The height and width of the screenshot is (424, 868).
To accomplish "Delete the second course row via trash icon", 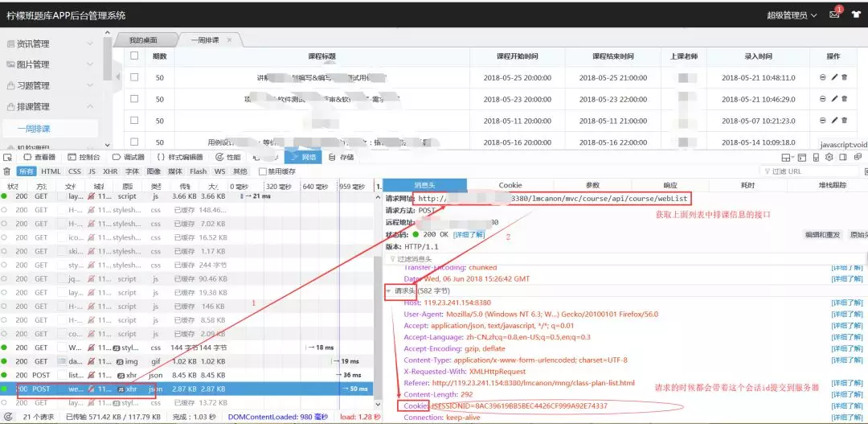I will tap(844, 99).
